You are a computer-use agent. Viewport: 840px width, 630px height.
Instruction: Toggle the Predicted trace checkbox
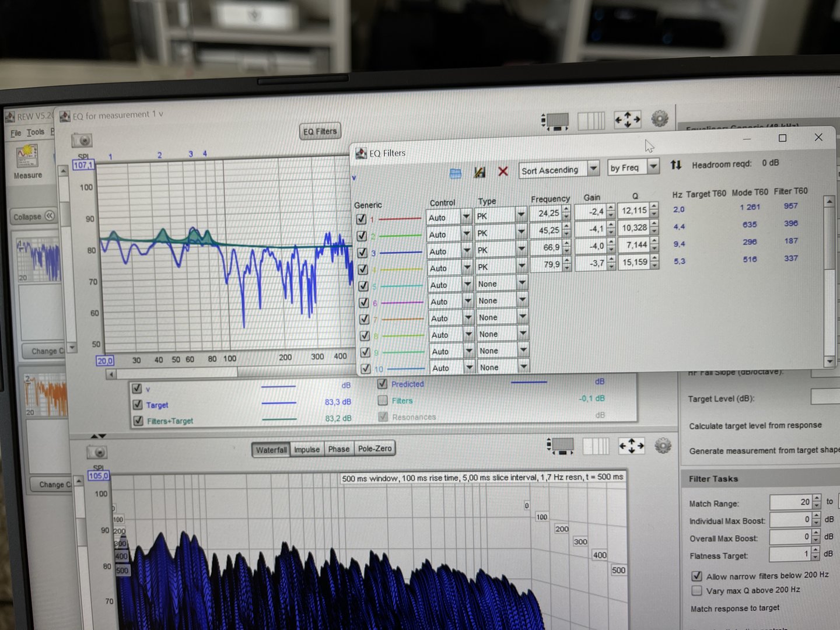[x=383, y=384]
